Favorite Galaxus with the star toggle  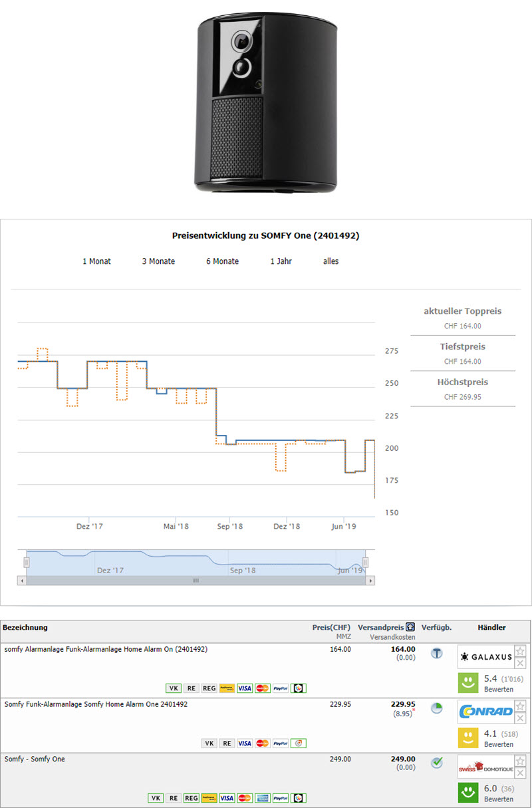click(521, 651)
